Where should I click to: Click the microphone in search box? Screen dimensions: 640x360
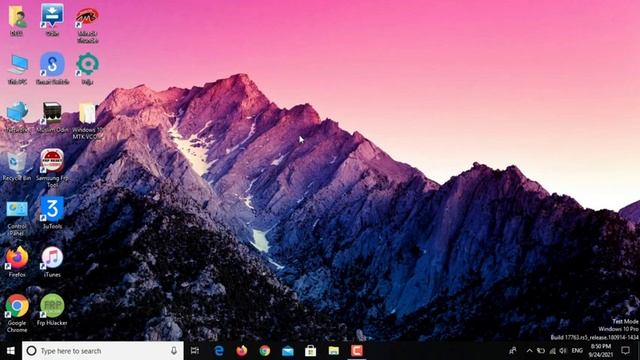tap(174, 351)
